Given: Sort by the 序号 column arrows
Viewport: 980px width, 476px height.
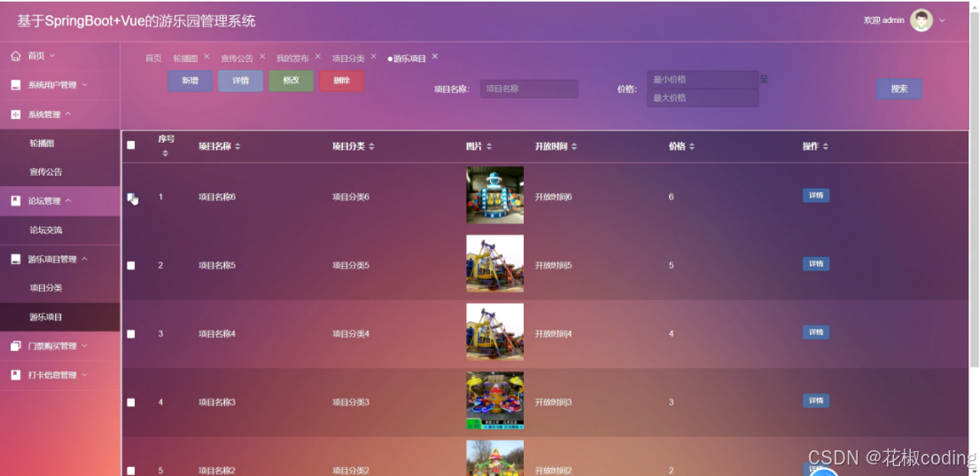Looking at the screenshot, I should [x=165, y=153].
